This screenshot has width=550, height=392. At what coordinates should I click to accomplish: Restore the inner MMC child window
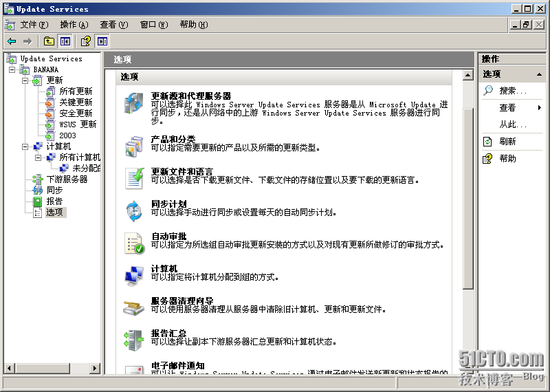526,25
